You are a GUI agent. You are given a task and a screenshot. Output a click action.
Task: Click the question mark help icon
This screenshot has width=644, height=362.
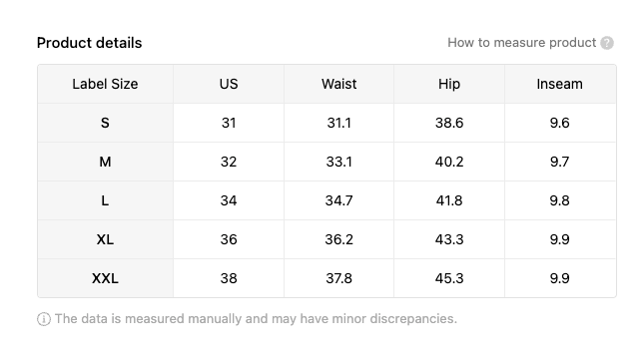pyautogui.click(x=607, y=43)
